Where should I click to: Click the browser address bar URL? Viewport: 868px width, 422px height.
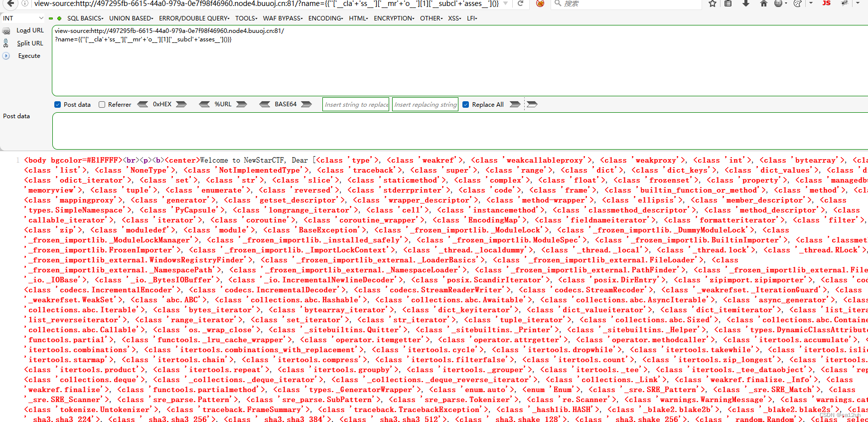266,3
